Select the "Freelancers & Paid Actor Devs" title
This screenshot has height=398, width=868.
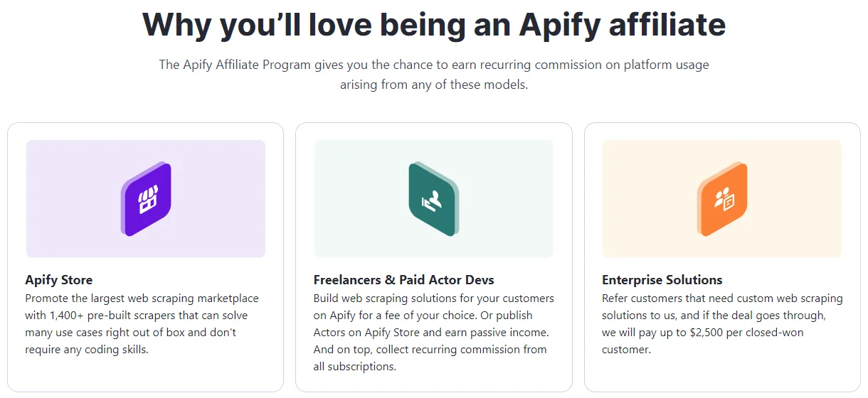(x=403, y=280)
